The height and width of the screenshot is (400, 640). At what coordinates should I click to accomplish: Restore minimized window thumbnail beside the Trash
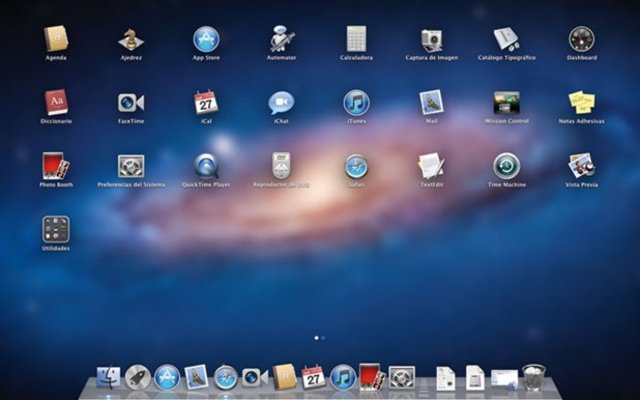coord(504,379)
